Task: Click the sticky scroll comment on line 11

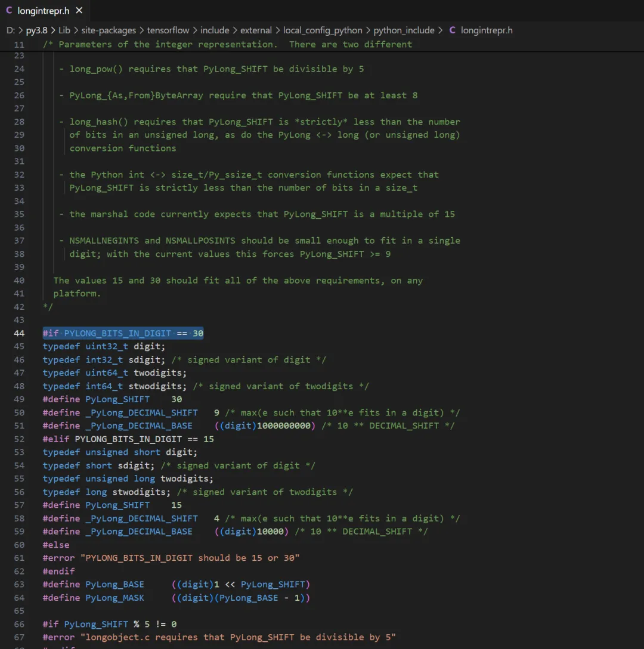Action: click(x=227, y=45)
